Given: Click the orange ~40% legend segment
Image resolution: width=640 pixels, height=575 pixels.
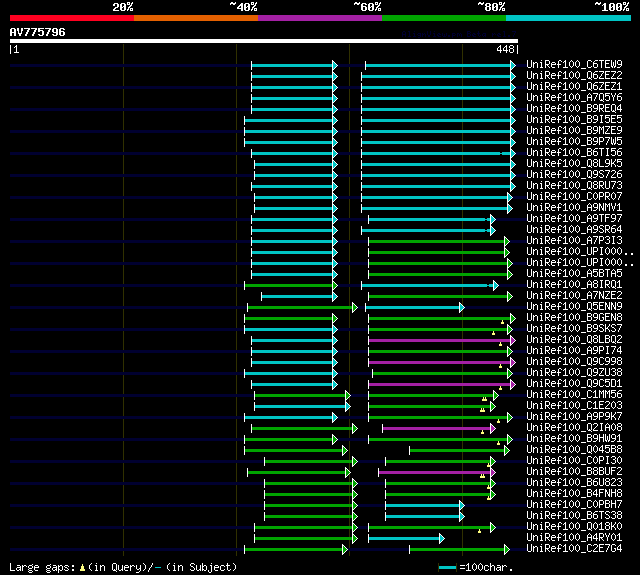Looking at the screenshot, I should pyautogui.click(x=196, y=18).
